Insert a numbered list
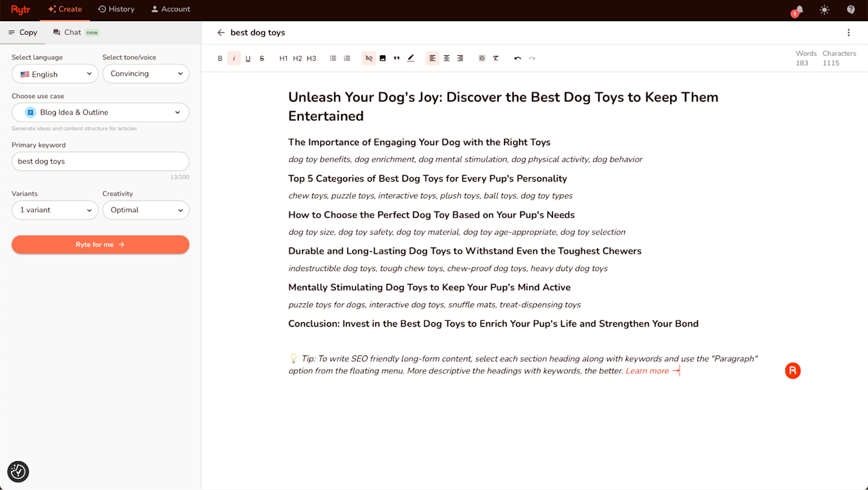868x490 pixels. tap(347, 58)
